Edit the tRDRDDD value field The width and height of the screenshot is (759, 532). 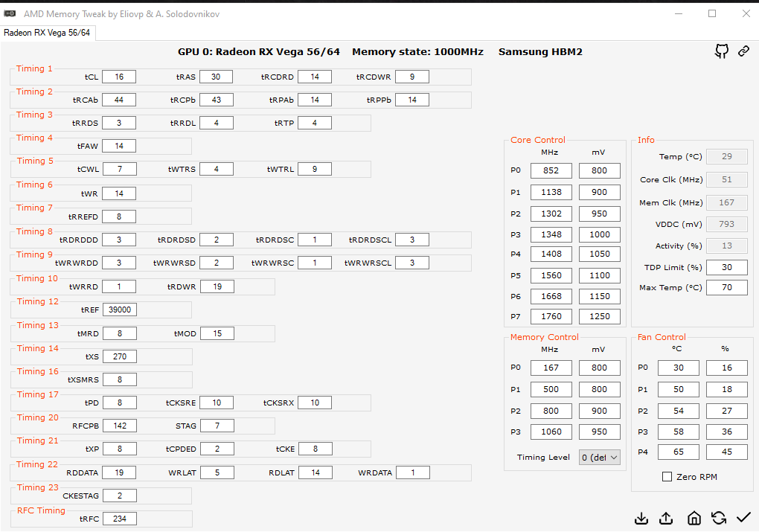point(119,240)
